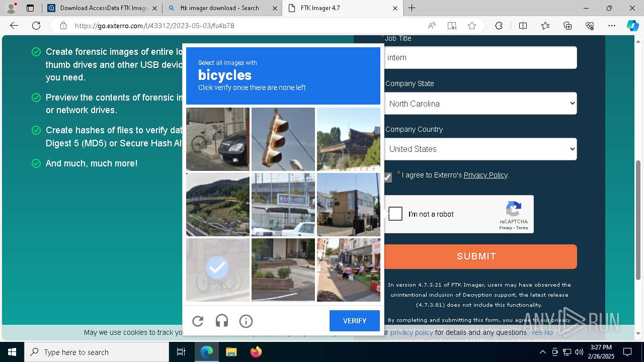644x362 pixels.
Task: Select the traffic light image tile
Action: click(283, 139)
